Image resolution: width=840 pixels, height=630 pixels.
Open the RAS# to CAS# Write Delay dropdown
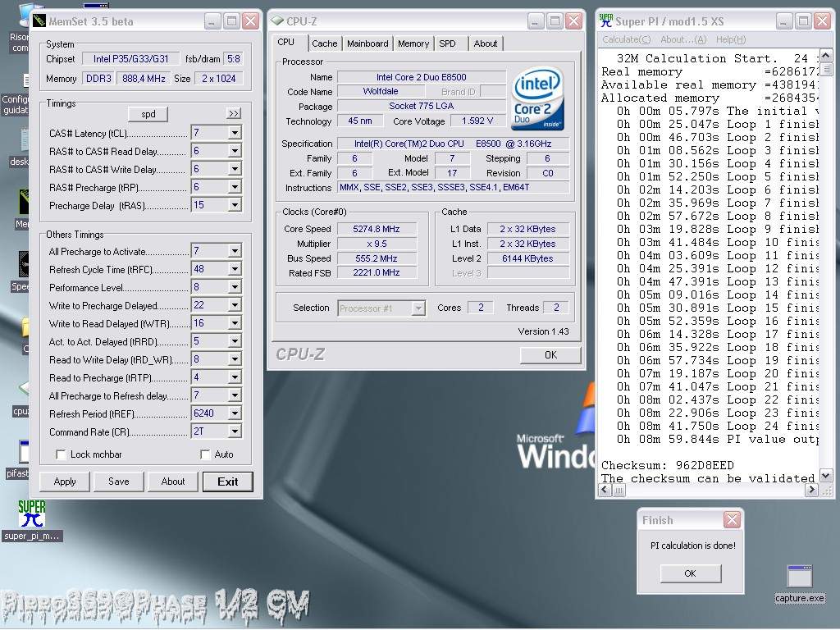[235, 169]
